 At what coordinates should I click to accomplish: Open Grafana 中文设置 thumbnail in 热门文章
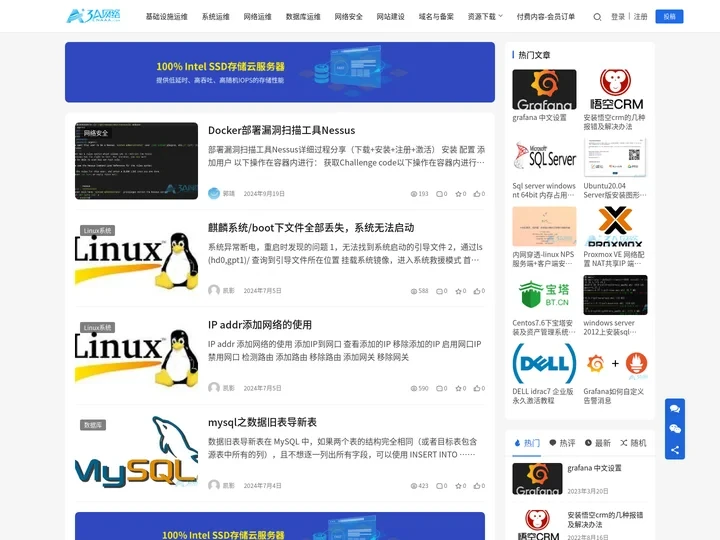click(544, 90)
